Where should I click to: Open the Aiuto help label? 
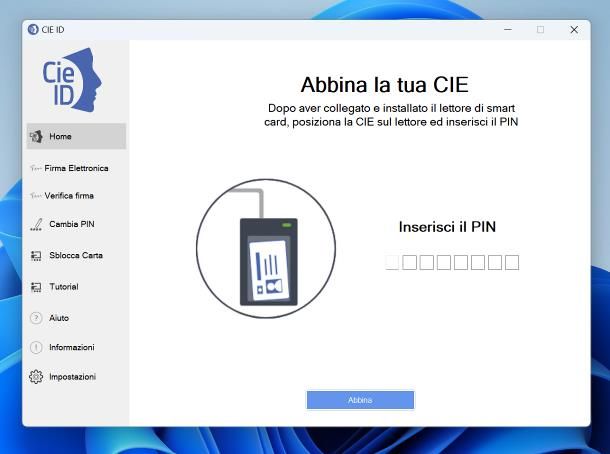pyautogui.click(x=59, y=318)
